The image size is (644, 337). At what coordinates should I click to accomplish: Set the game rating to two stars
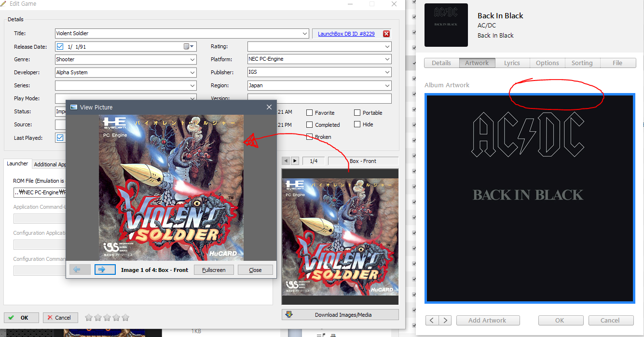98,318
